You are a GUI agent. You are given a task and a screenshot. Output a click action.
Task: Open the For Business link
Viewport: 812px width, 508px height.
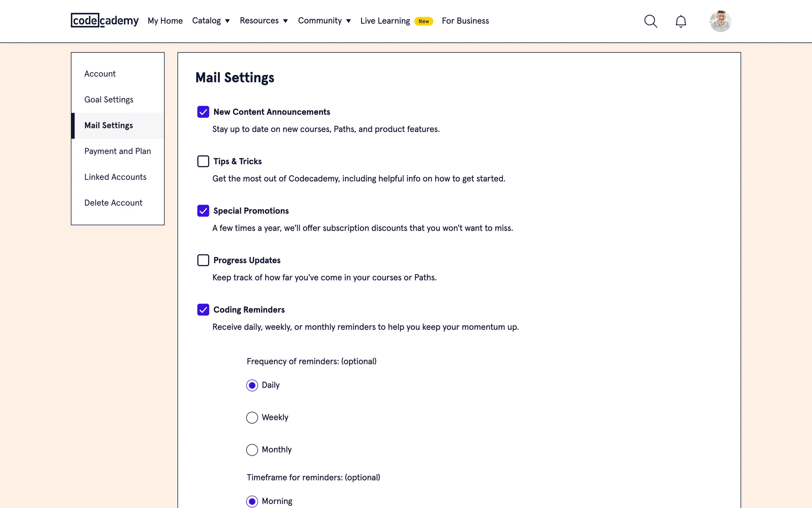tap(465, 21)
